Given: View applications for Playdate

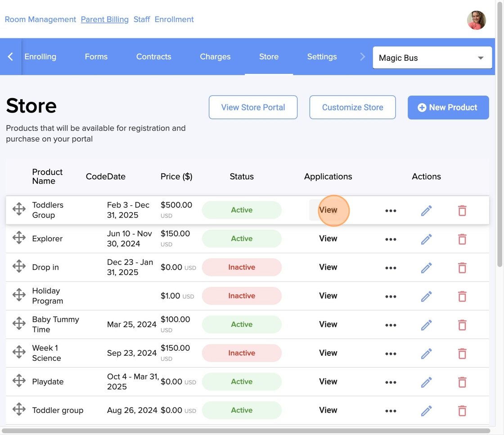Looking at the screenshot, I should point(328,381).
